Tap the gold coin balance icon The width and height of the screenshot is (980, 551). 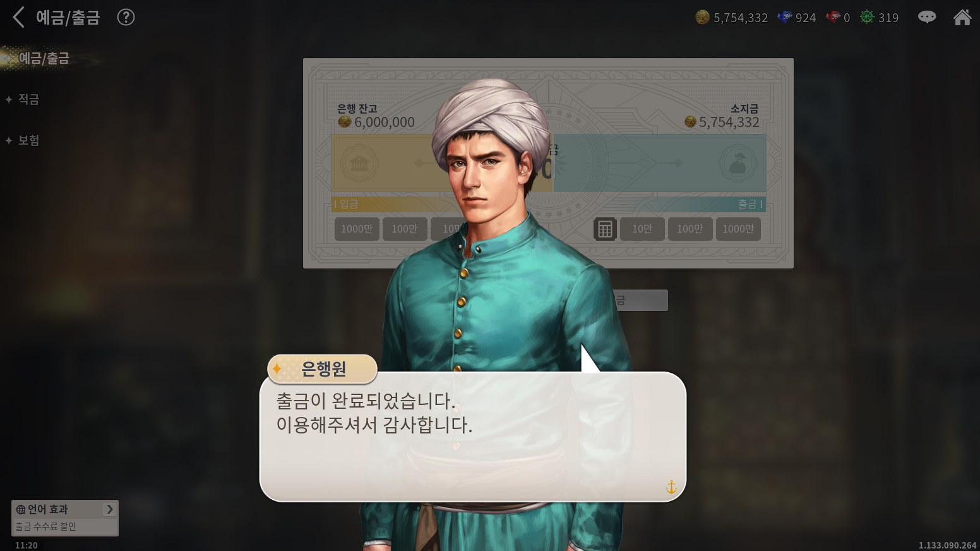point(702,17)
